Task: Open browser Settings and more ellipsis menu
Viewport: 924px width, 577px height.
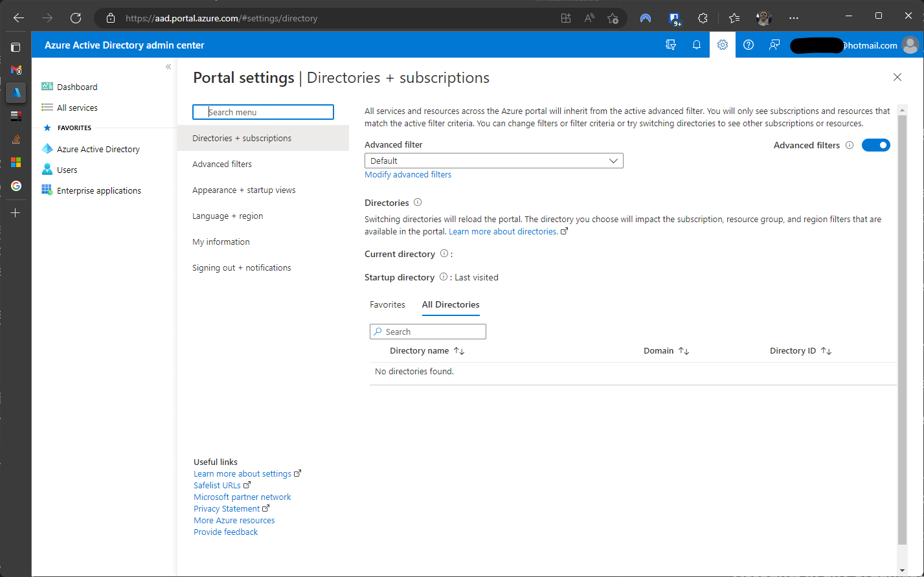Action: click(794, 18)
